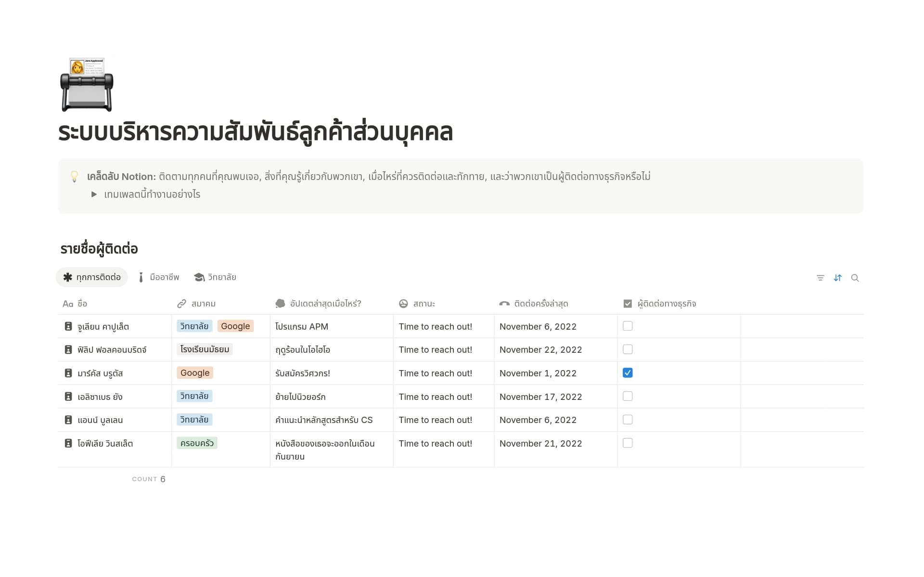The height and width of the screenshot is (577, 924).
Task: Tick the checkbox in the แอนน์ บูลเลน row
Action: coord(628,420)
